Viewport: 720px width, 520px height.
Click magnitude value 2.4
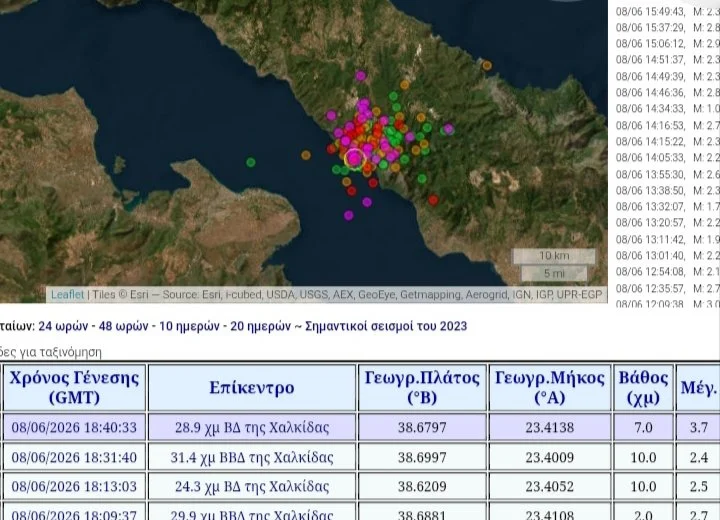(x=698, y=458)
